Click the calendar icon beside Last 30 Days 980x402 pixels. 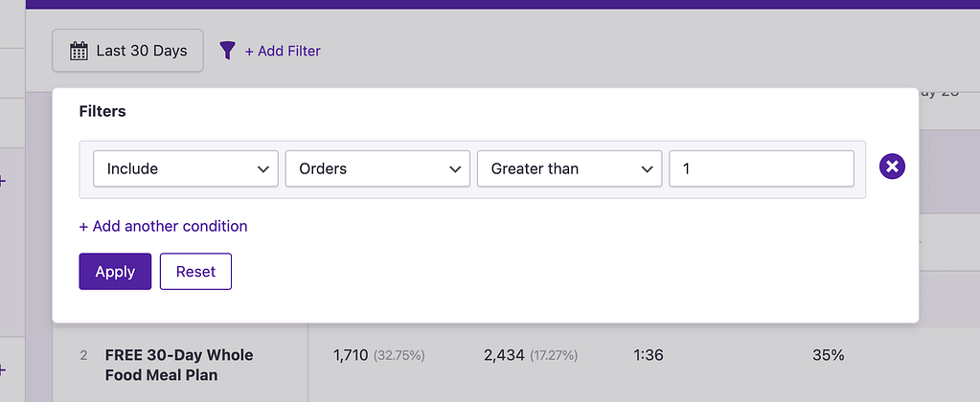click(x=80, y=51)
